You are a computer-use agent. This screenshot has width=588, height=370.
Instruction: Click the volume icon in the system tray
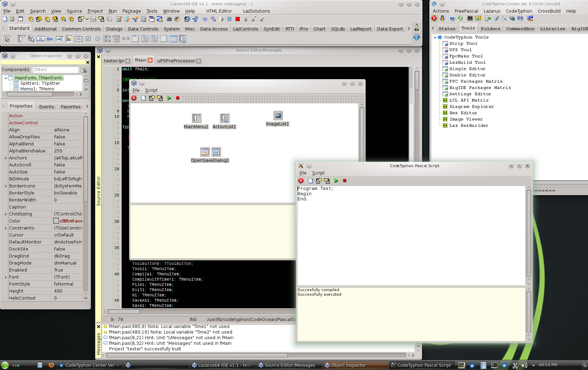click(x=524, y=365)
